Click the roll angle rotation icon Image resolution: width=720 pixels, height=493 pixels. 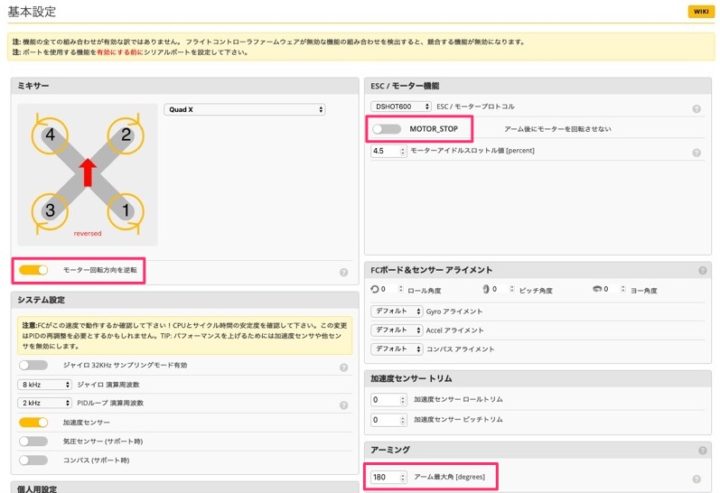point(375,290)
